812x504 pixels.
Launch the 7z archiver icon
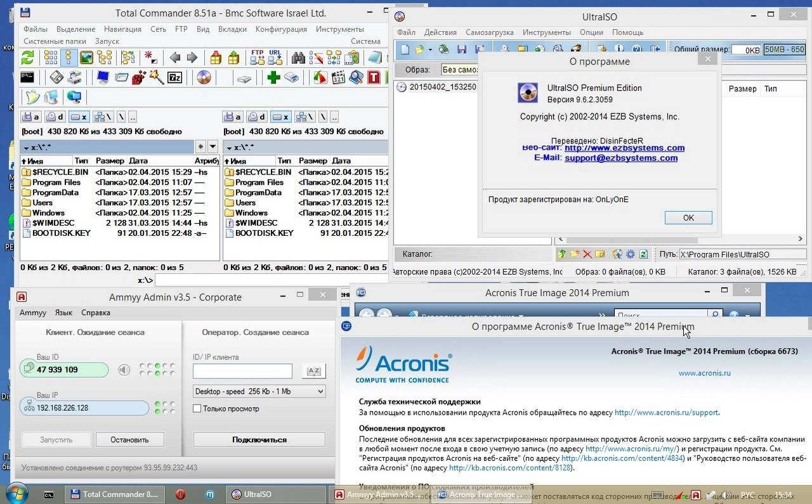tap(174, 78)
